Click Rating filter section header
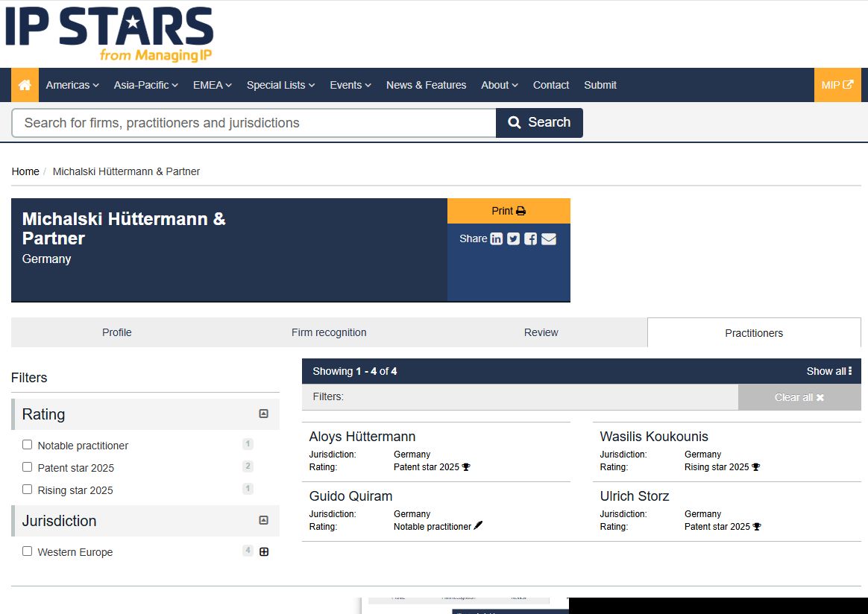 pyautogui.click(x=145, y=414)
